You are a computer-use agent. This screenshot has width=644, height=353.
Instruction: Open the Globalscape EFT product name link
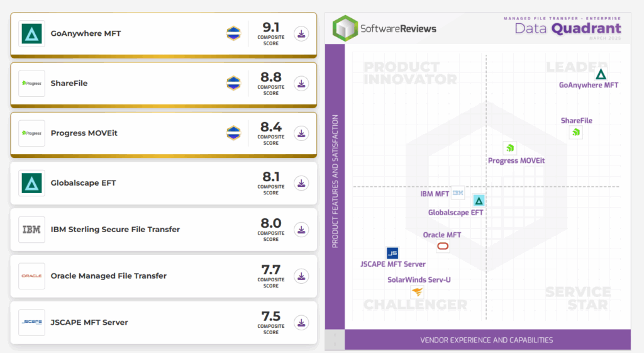point(83,183)
